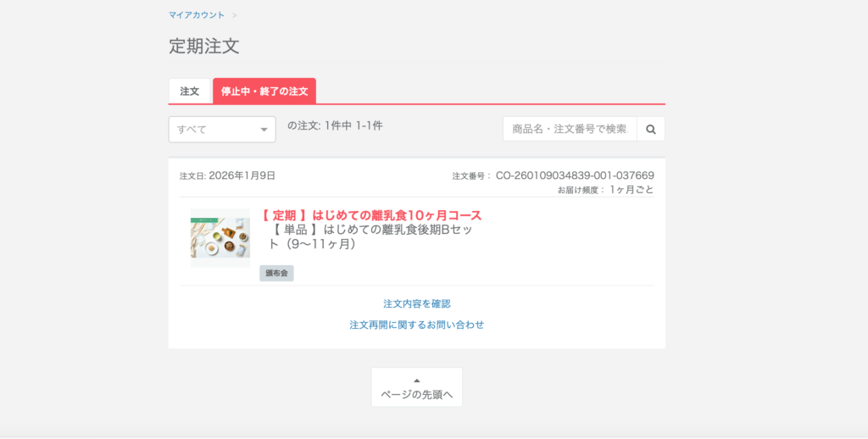Click the お届け頻度 1ヶ月ごと label

pos(605,190)
